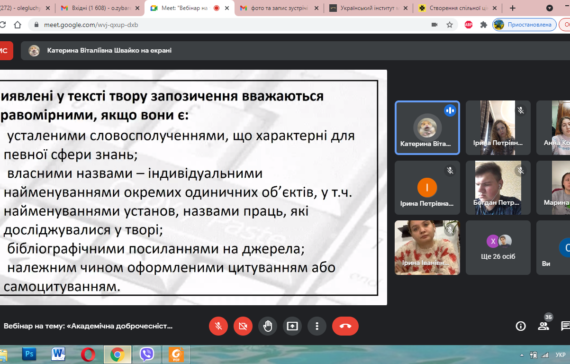The image size is (570, 364).
Task: Open new browser tab plus button
Action: 512,8
